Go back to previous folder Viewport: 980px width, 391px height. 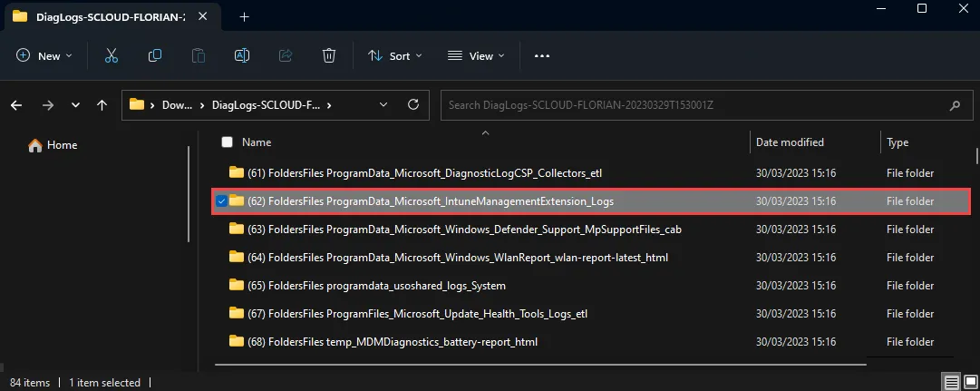click(16, 105)
